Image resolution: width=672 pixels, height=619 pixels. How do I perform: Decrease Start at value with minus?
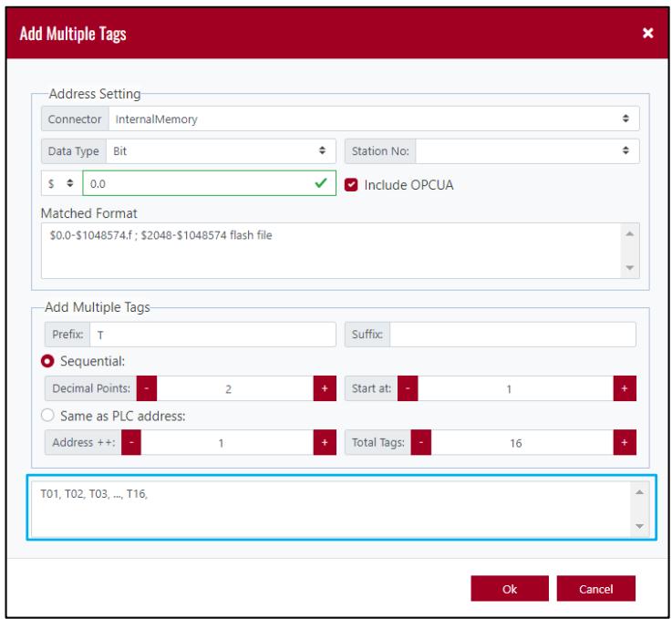(408, 388)
